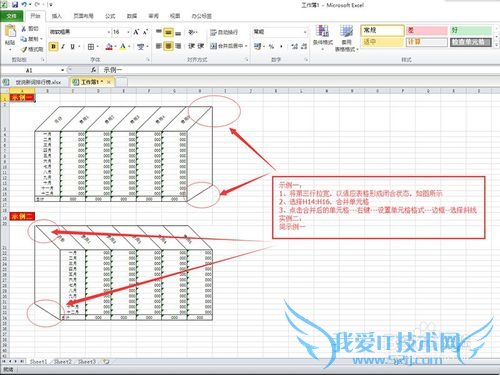500x375 pixels.
Task: Expand the cell styles gallery more arrow
Action: tap(497, 45)
